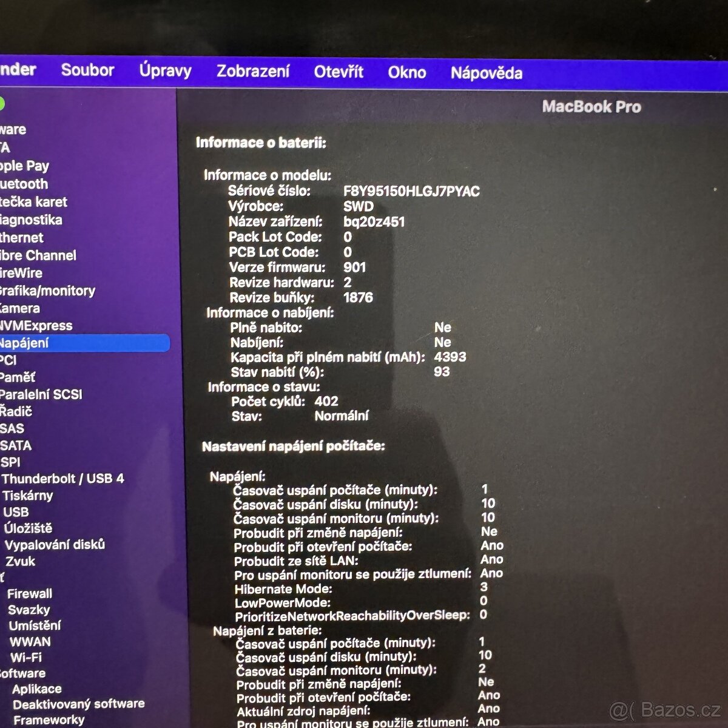Select Bluetooth in the sidebar
Viewport: 728px width, 728px height.
(24, 184)
